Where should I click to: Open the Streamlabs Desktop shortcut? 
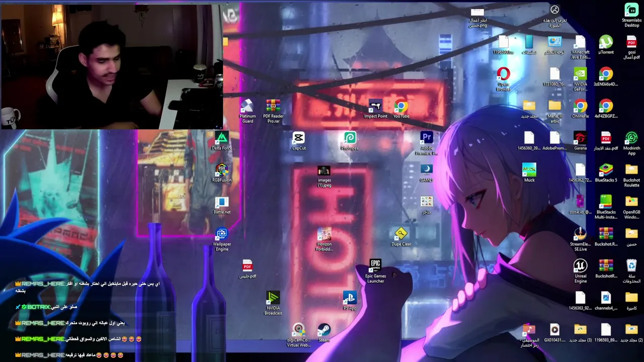[631, 16]
